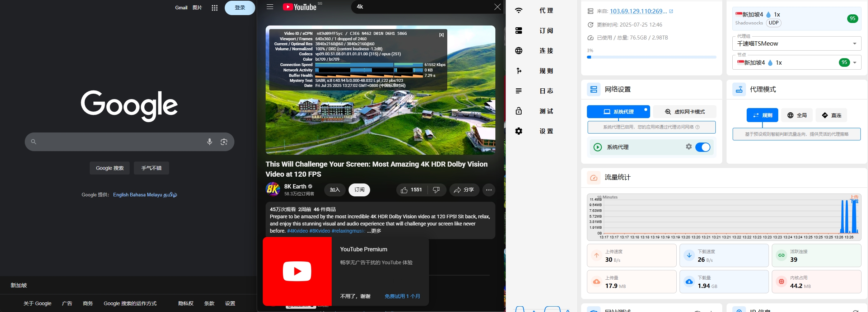Select 规则 proxy mode
The image size is (868, 312).
point(762,115)
